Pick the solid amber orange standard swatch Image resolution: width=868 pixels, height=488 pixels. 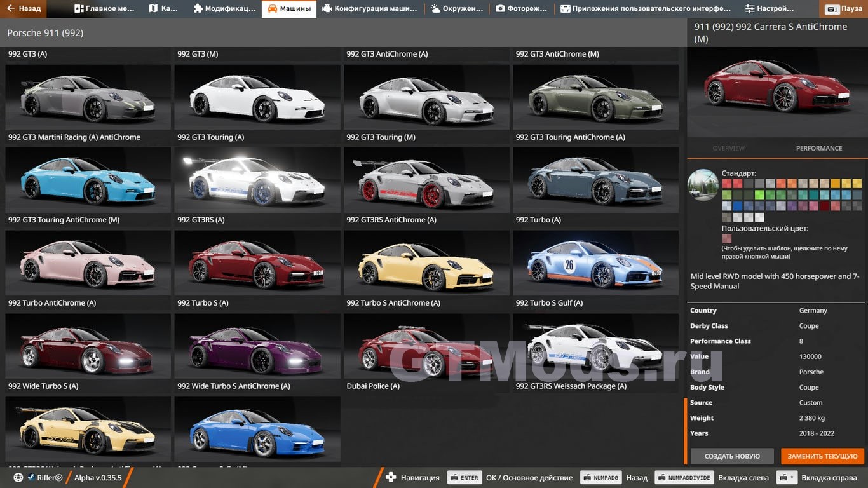coord(836,184)
